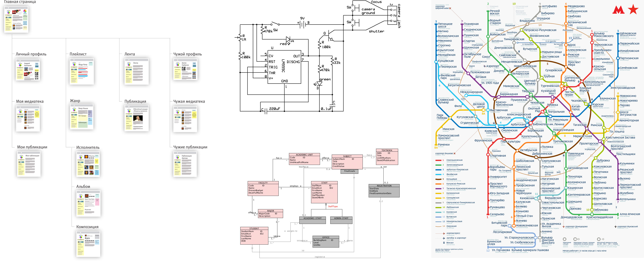Click the plane icon beside Аэропорт Жуковский
Image resolution: width=644 pixels, height=261 pixels.
pos(615,227)
